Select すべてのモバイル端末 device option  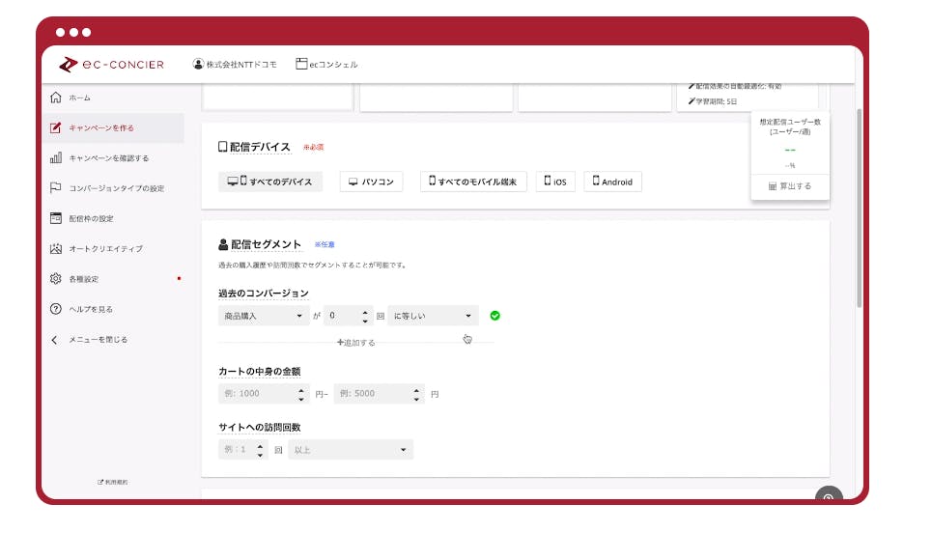[473, 182]
